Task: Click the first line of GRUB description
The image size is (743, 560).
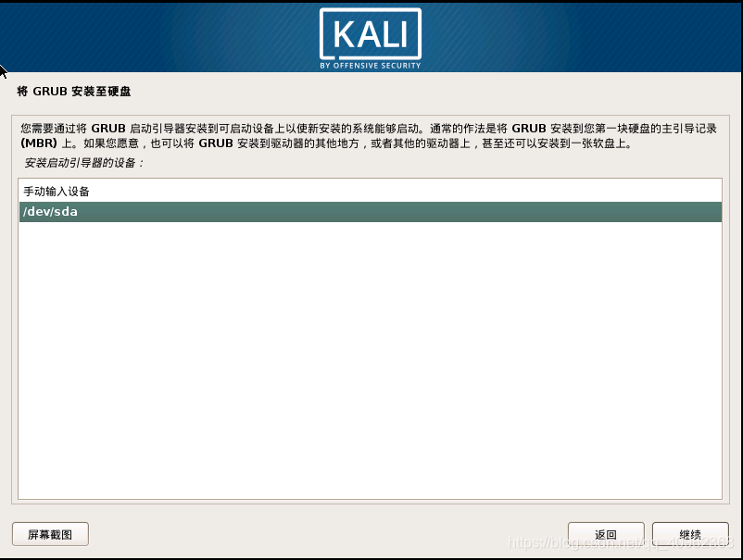Action: (x=369, y=129)
